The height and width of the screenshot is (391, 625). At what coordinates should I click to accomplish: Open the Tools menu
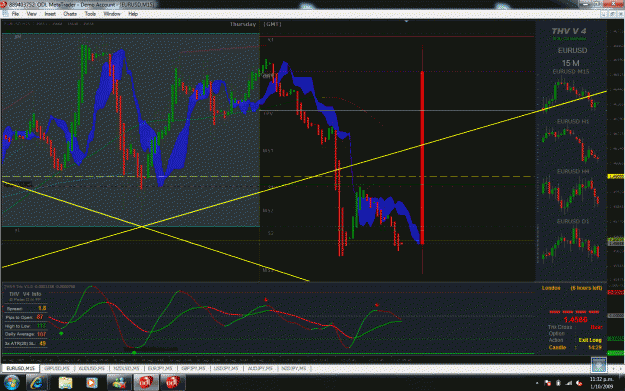click(90, 14)
